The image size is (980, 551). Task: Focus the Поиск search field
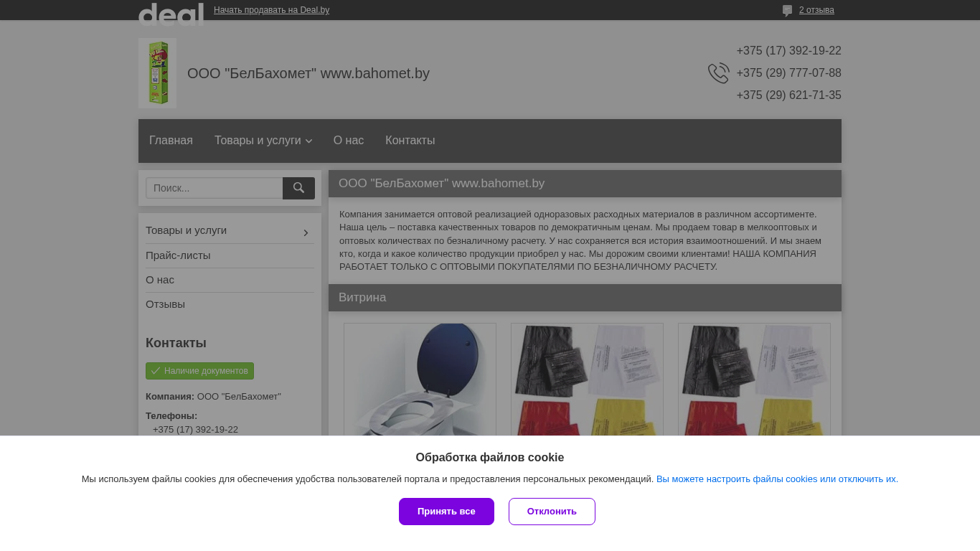pos(215,188)
